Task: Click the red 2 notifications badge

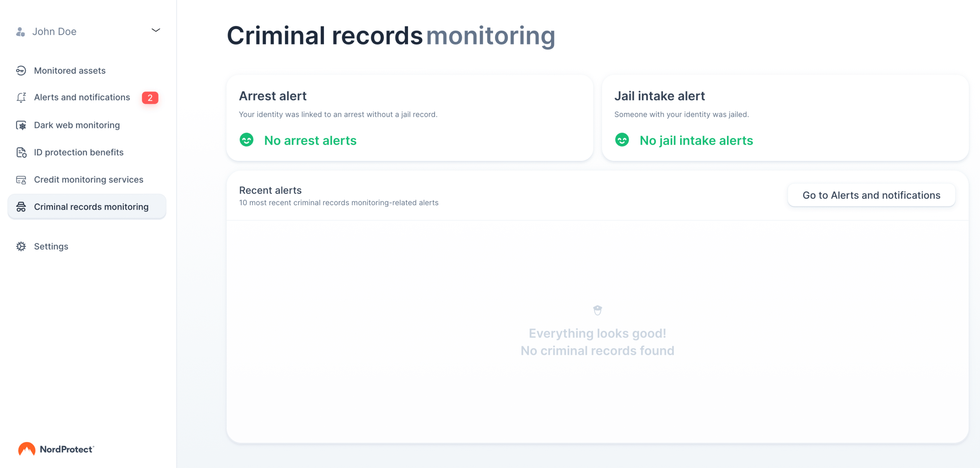Action: [x=150, y=98]
